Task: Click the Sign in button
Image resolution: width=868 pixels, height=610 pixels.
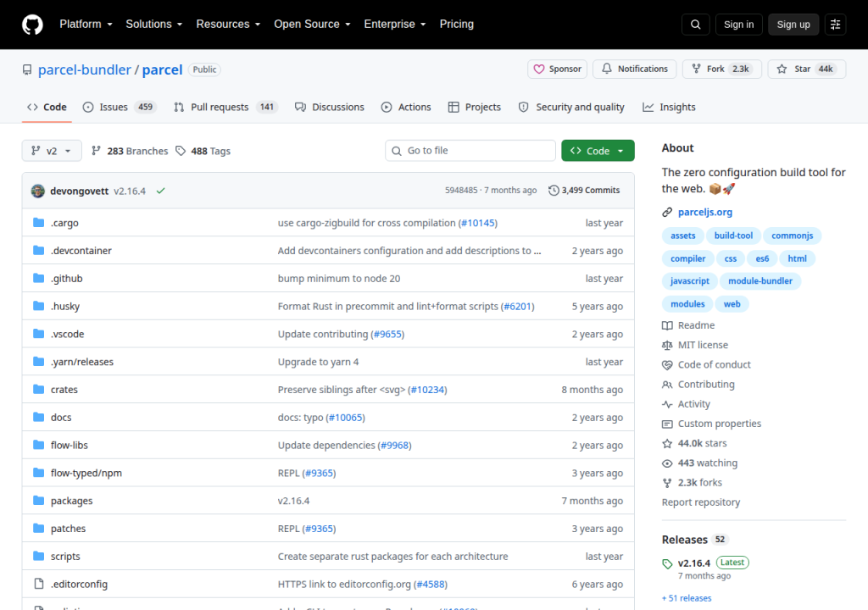Action: [x=738, y=25]
